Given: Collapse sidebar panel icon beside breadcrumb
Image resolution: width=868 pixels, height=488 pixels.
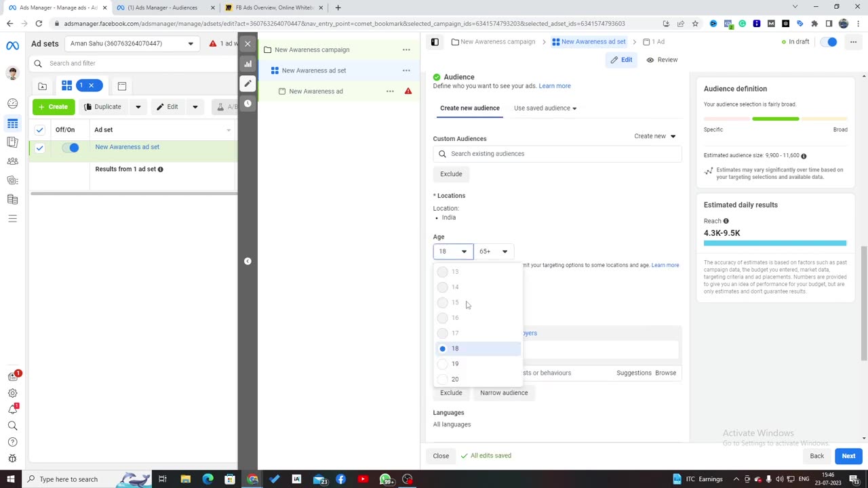Looking at the screenshot, I should [x=435, y=42].
